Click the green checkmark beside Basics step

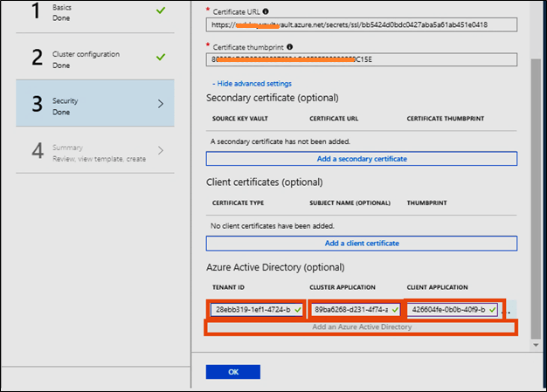[160, 11]
